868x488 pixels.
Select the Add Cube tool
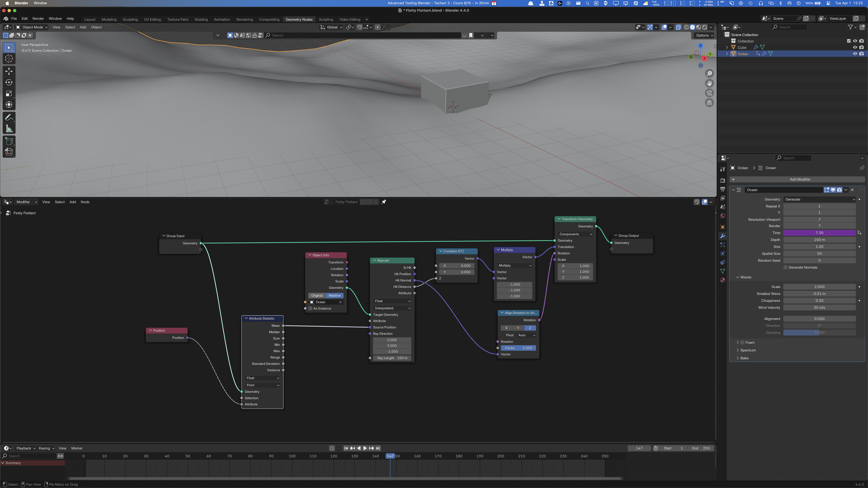click(9, 141)
